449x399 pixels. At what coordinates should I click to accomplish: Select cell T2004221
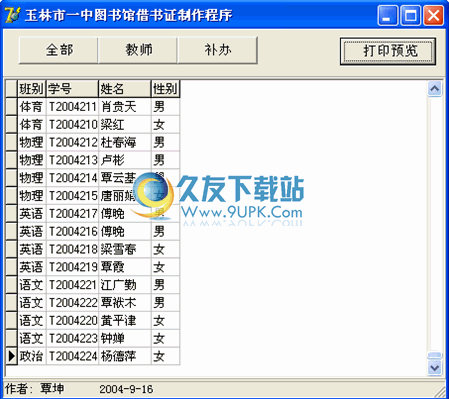tap(72, 285)
